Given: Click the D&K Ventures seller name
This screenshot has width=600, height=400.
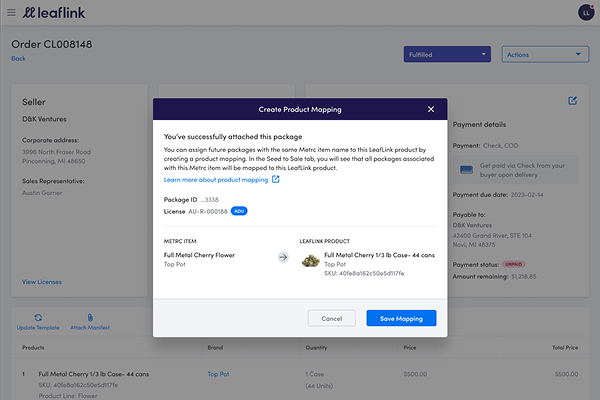Looking at the screenshot, I should 44,119.
